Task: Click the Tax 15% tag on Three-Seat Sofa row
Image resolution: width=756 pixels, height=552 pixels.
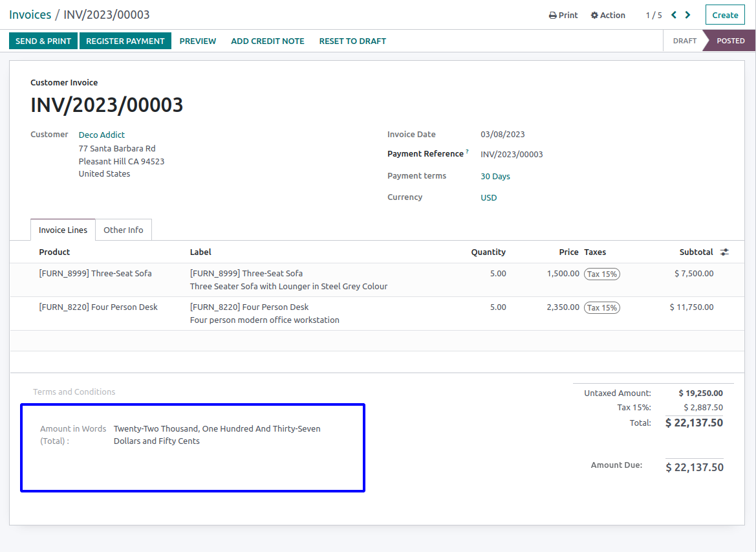Action: point(602,274)
